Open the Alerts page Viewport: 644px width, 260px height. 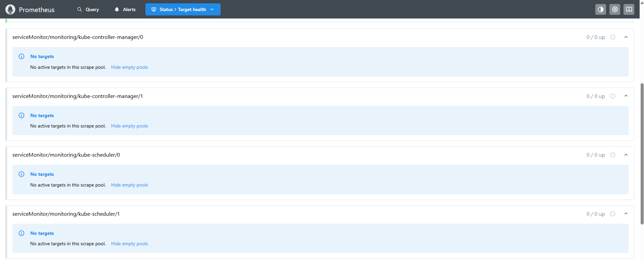[x=125, y=9]
